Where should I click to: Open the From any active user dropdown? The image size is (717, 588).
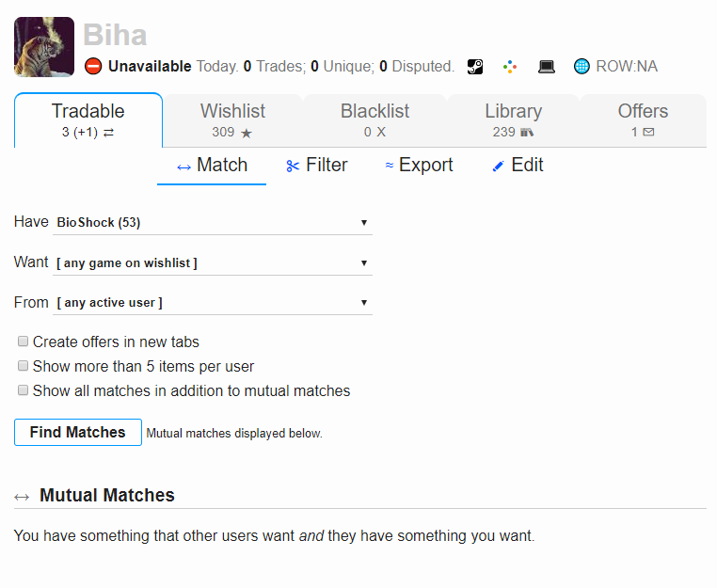[213, 303]
